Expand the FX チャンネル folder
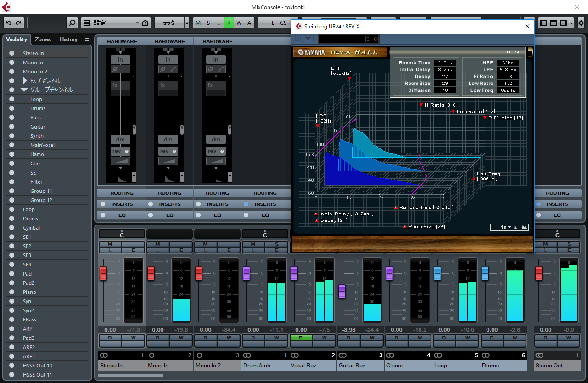 [x=25, y=81]
